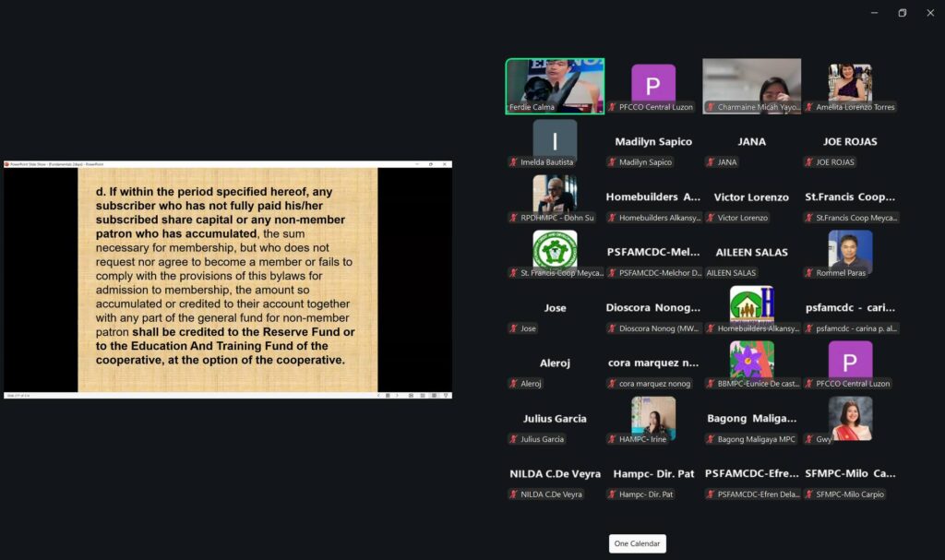Click the muted mic icon beside Imelda Bautista
This screenshot has width=945, height=560.
[514, 162]
